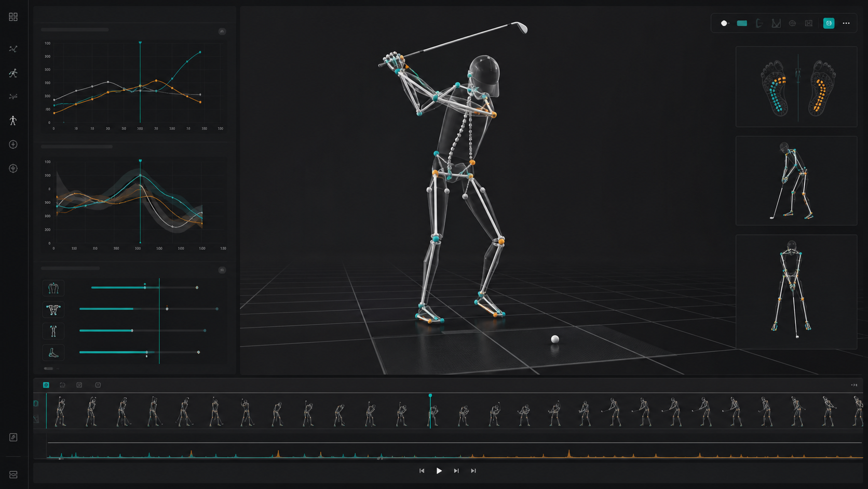Screen dimensions: 868x489
Task: Select the swing curve icon in viewport toolbar
Action: click(x=776, y=23)
